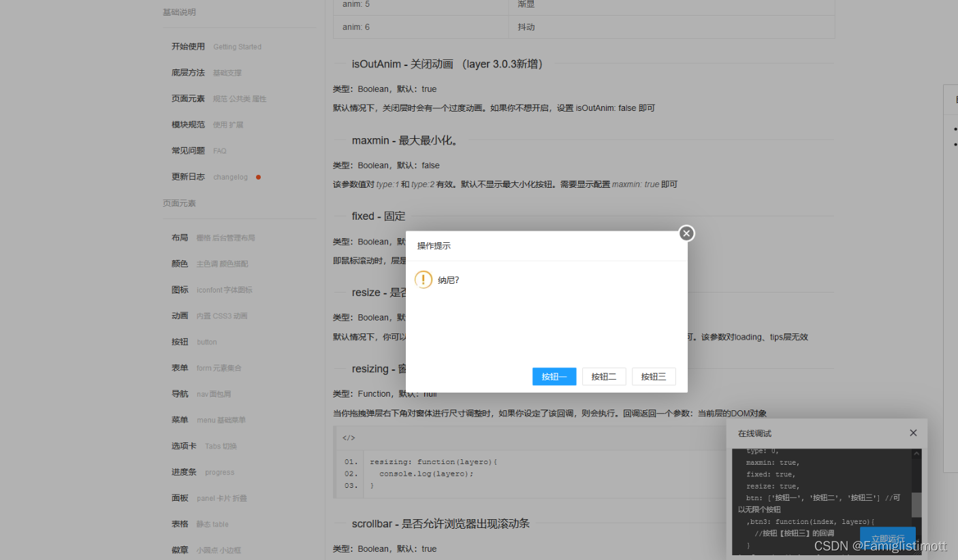Viewport: 958px width, 560px height.
Task: Open the 图标 iconfont 字体图标 page
Action: [x=180, y=289]
